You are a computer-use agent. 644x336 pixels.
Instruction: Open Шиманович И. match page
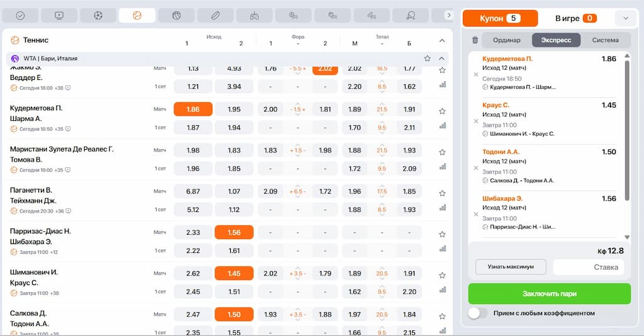pos(34,272)
